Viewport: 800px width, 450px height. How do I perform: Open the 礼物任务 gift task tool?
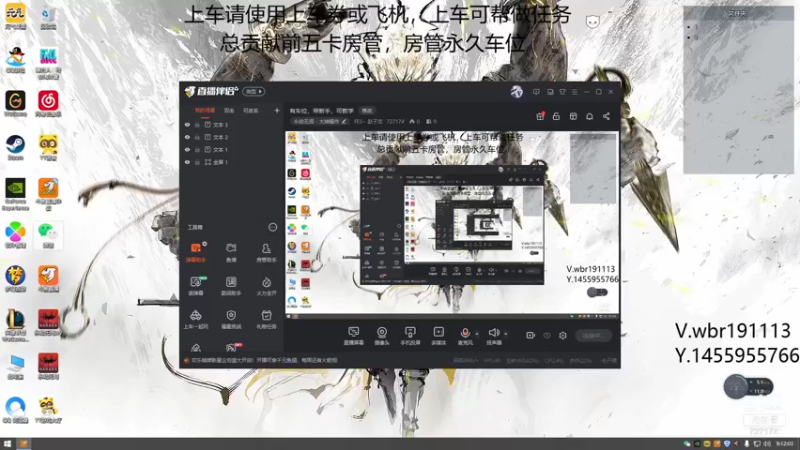point(266,319)
